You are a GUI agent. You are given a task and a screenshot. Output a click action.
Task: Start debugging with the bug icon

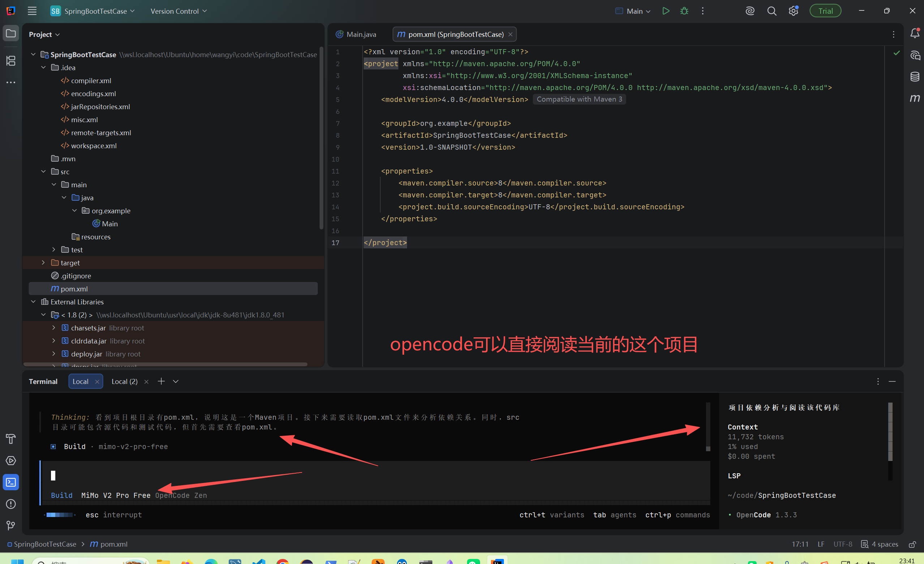point(684,11)
